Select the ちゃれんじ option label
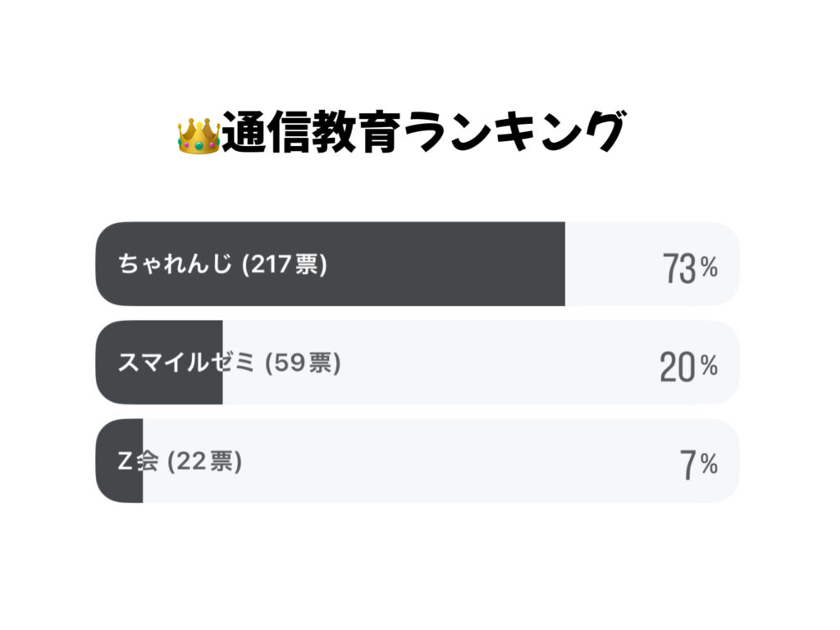The image size is (840, 630). tap(176, 265)
